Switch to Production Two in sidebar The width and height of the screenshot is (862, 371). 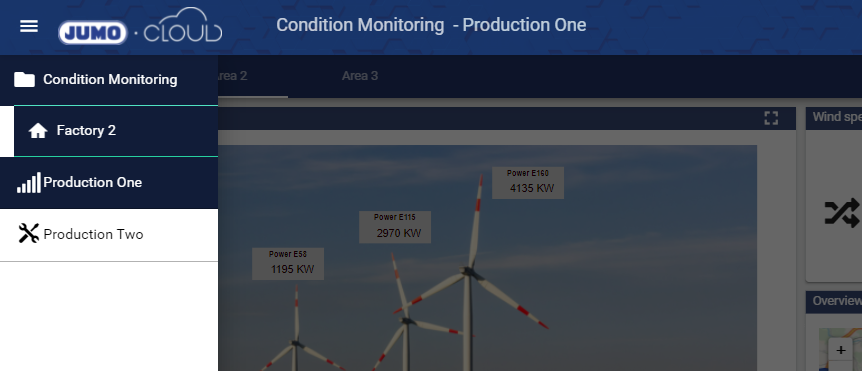109,234
